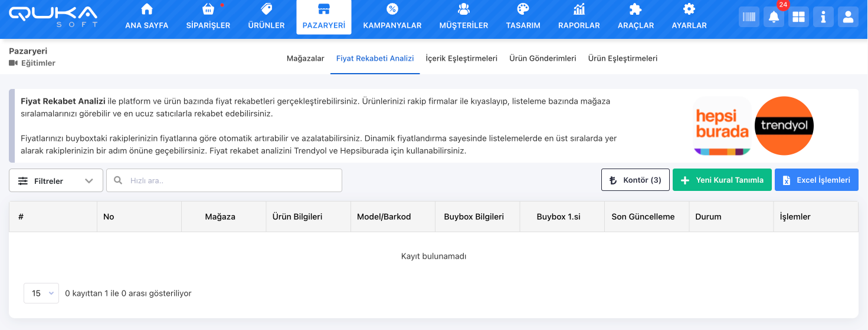Click the Yeni Kural Tanımla button
Screen dimensions: 868x330
[x=722, y=180]
